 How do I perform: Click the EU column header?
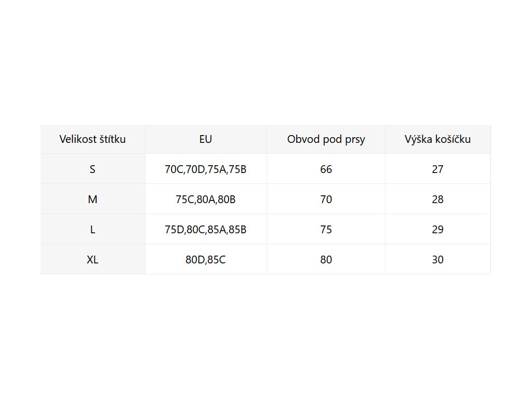click(206, 139)
